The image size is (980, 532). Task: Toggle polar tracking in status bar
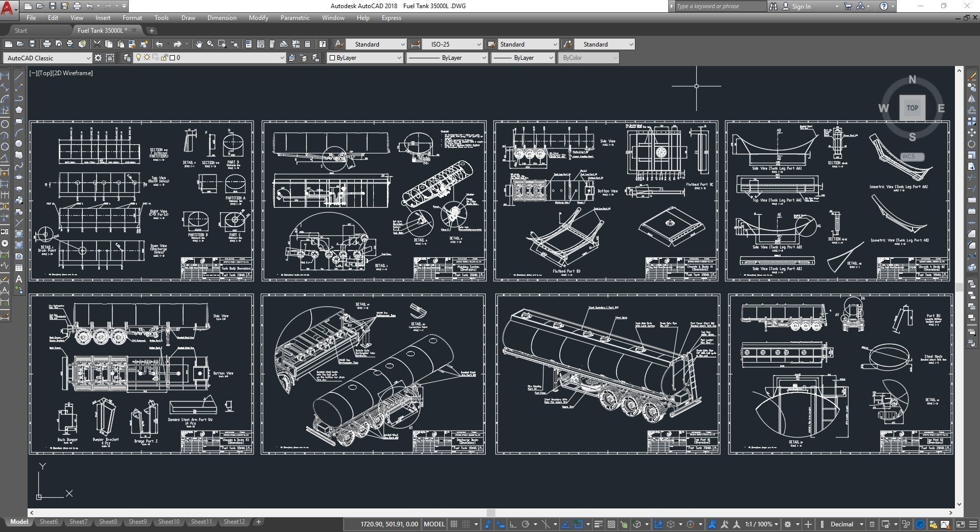tap(525, 524)
